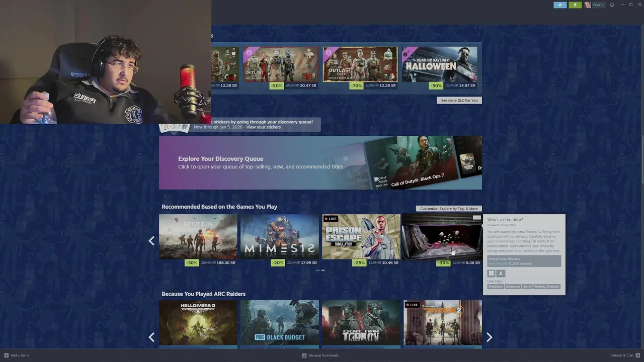This screenshot has width=644, height=362.
Task: Follow the View your stickers link
Action: click(x=264, y=127)
